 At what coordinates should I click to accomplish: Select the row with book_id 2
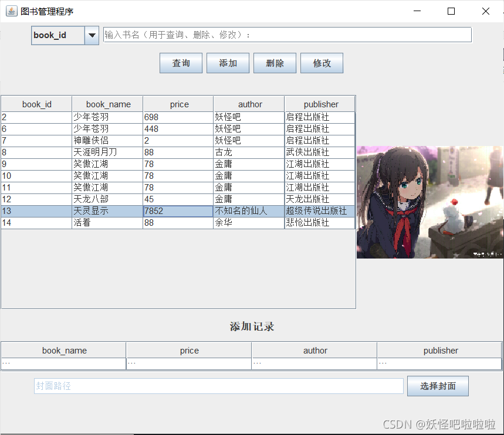click(178, 117)
